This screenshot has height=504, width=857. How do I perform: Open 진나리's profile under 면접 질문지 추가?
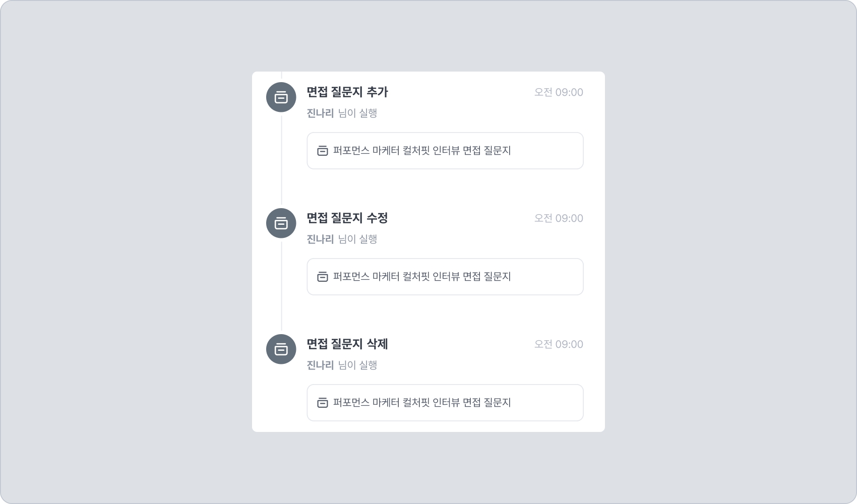tap(320, 113)
